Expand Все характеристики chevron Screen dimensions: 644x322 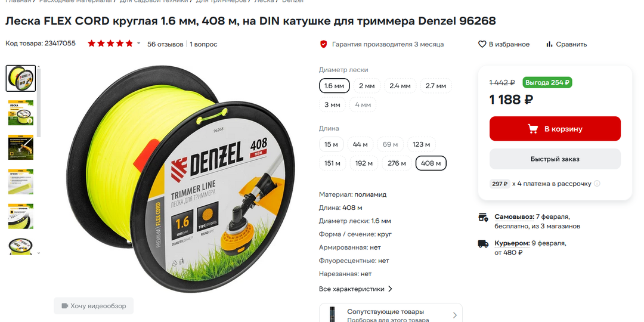(390, 289)
